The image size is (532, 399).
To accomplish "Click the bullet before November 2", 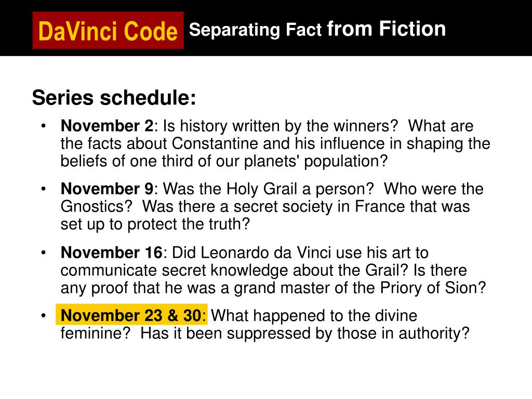I will (43, 126).
